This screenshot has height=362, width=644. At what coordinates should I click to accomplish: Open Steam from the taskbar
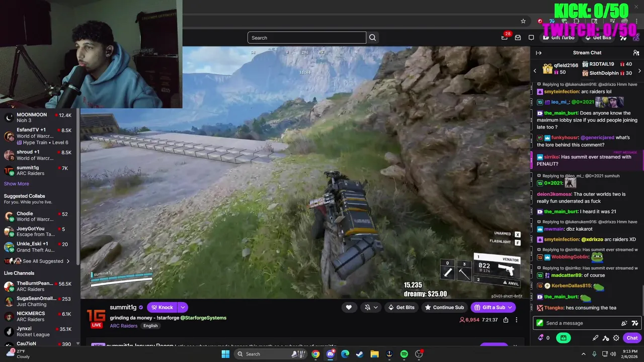[x=359, y=354]
